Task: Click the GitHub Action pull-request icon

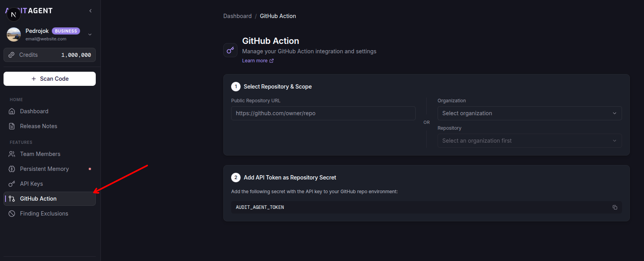Action: coord(12,199)
